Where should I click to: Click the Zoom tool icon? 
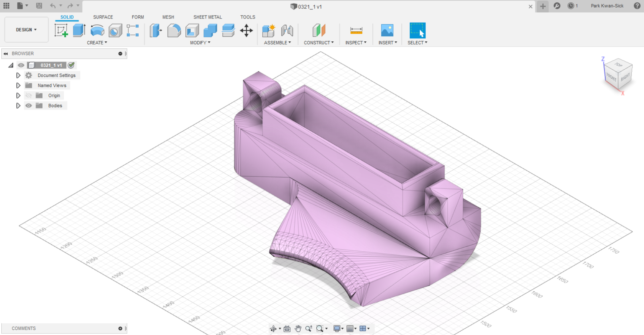tap(309, 329)
